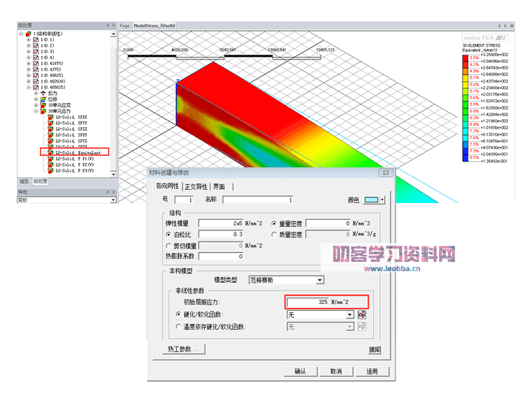Open the 硬化/软化函数 dropdown showing 无

[x=350, y=314]
